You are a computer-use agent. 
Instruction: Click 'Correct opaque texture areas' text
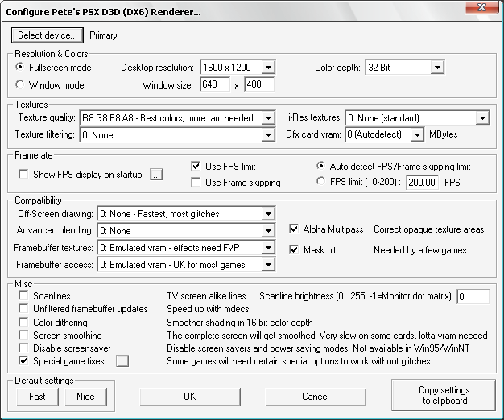tap(429, 229)
